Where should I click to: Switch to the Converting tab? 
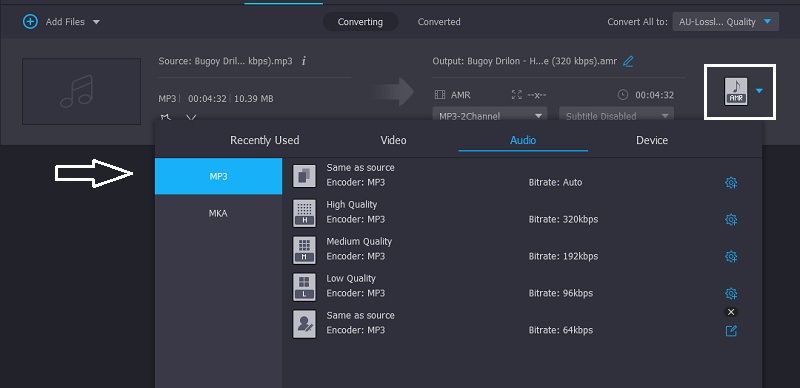[360, 22]
